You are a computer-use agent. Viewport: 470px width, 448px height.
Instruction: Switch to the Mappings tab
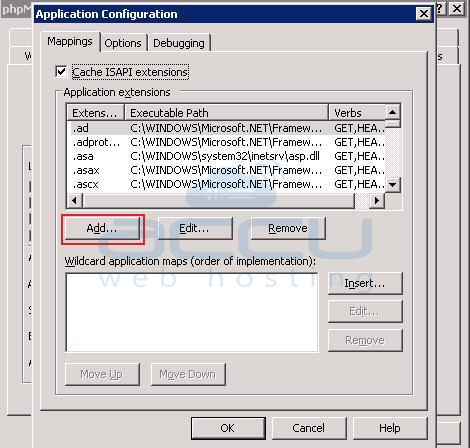pos(70,42)
